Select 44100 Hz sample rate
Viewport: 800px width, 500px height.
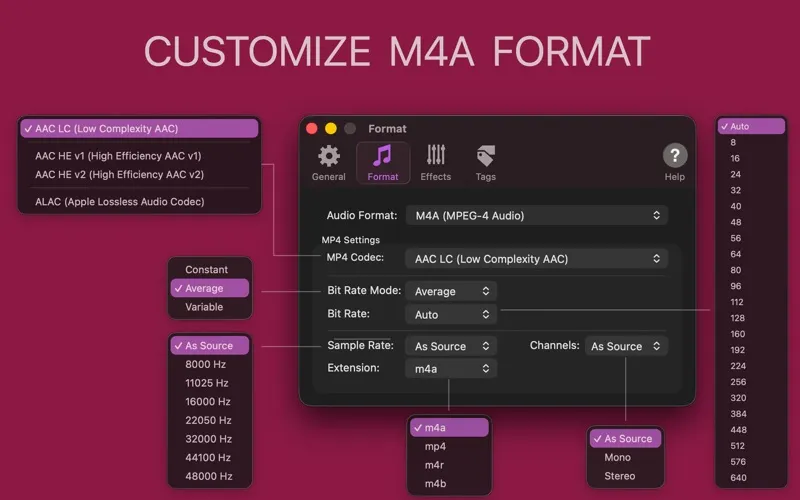[x=210, y=458]
